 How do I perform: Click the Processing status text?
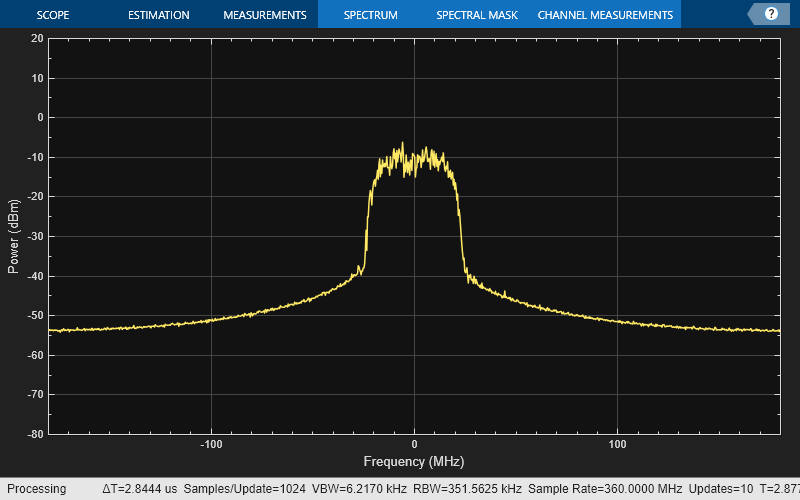pyautogui.click(x=36, y=489)
